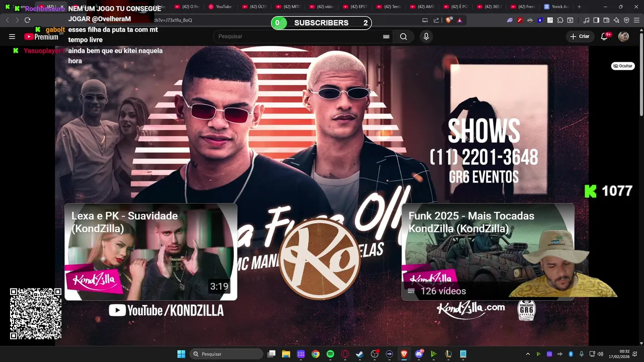644x362 pixels.
Task: Open Spotify from the taskbar
Action: tap(330, 354)
